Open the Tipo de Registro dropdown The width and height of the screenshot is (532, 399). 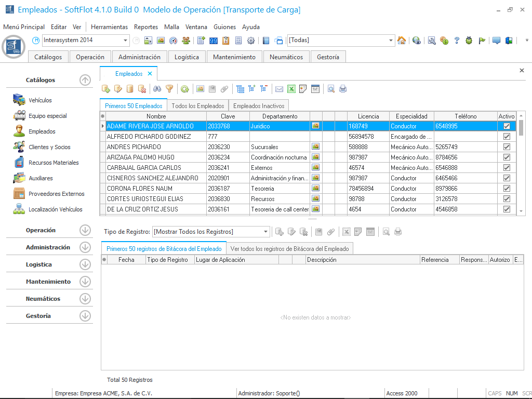pos(266,232)
